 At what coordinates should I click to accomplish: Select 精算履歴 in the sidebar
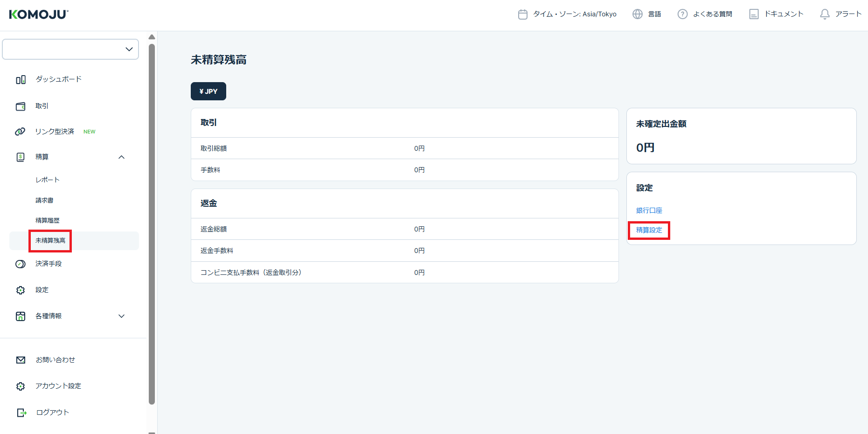click(x=48, y=220)
